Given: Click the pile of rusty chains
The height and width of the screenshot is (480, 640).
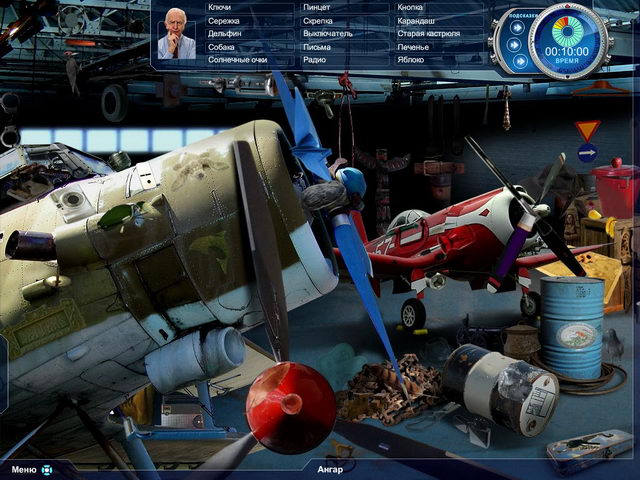Looking at the screenshot, I should pos(385,385).
